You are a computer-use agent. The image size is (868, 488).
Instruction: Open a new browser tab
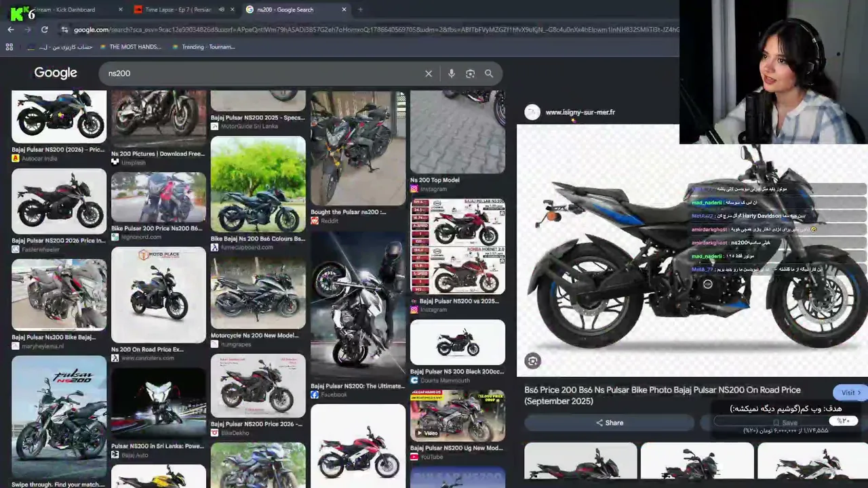click(360, 9)
